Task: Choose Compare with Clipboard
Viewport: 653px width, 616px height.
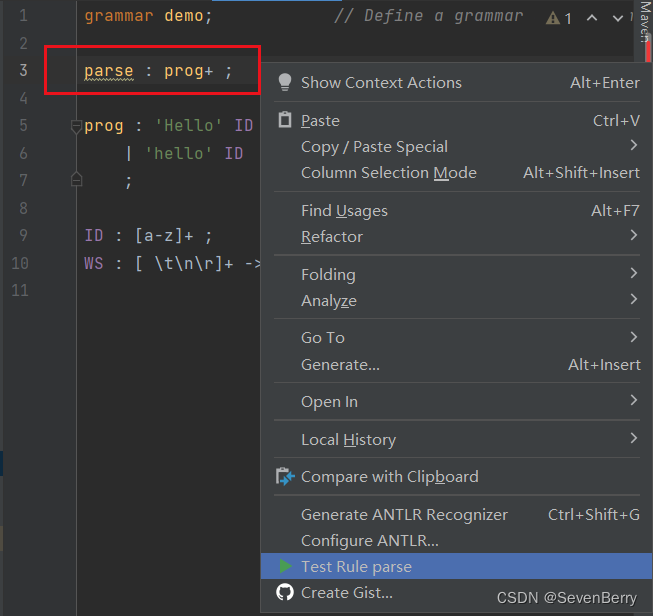Action: coord(456,476)
